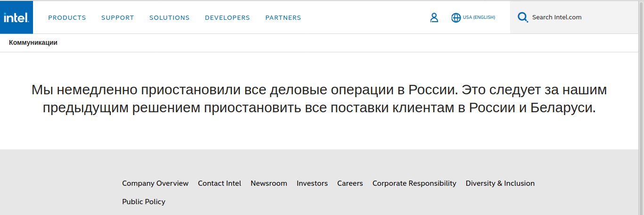The height and width of the screenshot is (215, 644).
Task: Click the magnifying glass search icon
Action: click(522, 17)
